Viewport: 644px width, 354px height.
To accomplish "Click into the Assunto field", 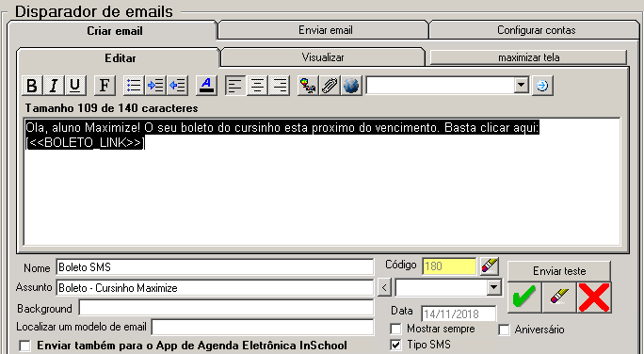I will point(215,287).
